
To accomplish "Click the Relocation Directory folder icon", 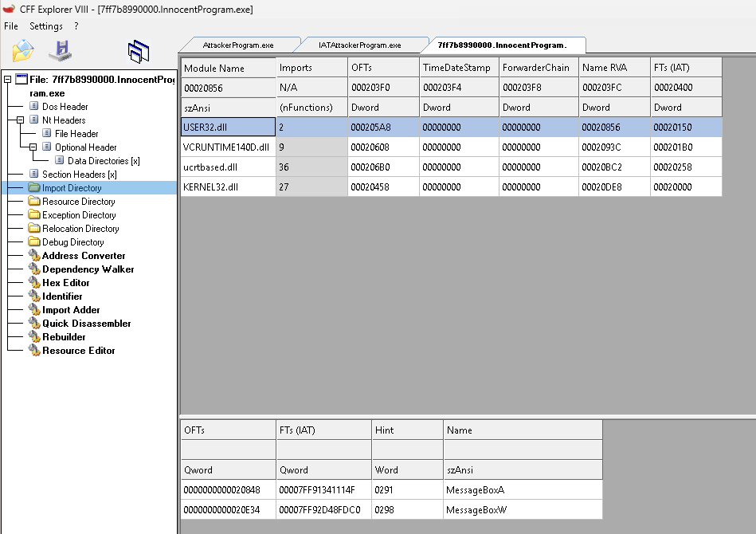I will [x=33, y=228].
